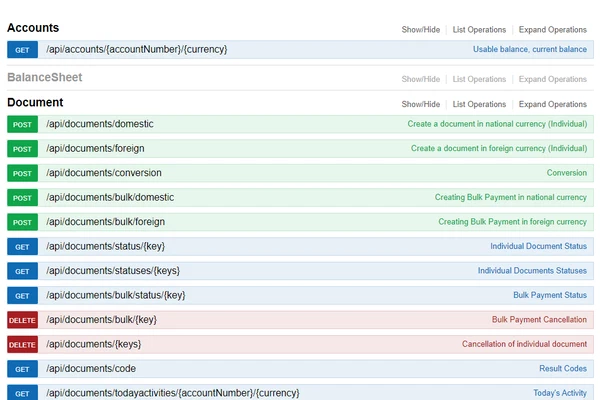The height and width of the screenshot is (400, 600).
Task: Click POST badge for /api/documents/domestic
Action: point(22,124)
